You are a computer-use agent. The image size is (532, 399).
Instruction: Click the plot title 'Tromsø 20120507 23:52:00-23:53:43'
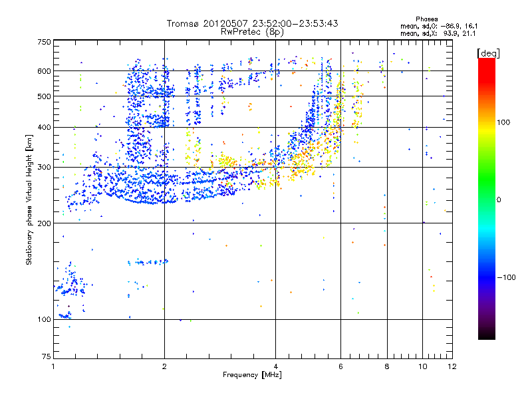[x=252, y=23]
